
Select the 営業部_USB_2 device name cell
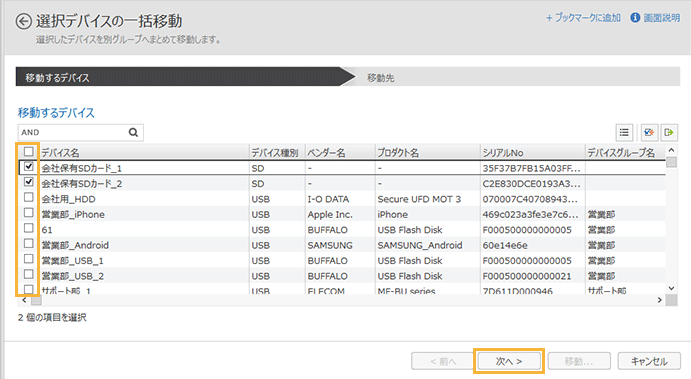[144, 276]
